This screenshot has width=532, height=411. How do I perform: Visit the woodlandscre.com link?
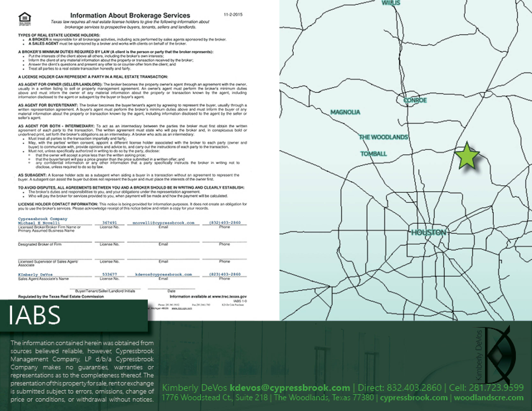coord(488,398)
